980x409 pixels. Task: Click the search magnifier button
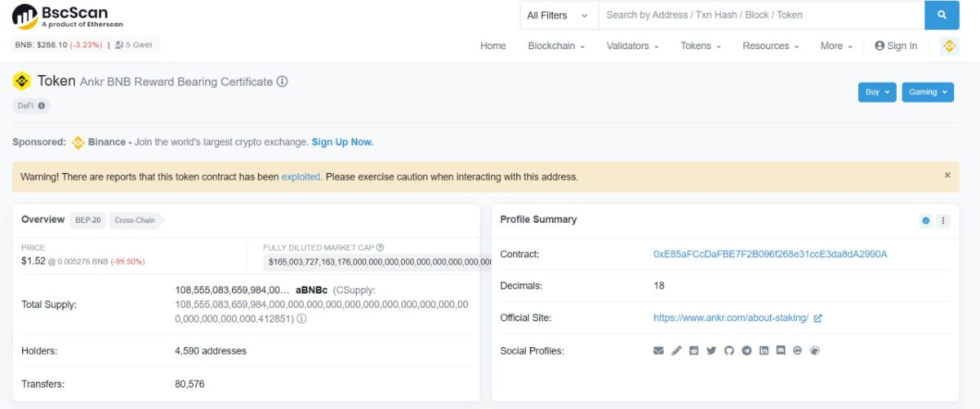pos(942,15)
